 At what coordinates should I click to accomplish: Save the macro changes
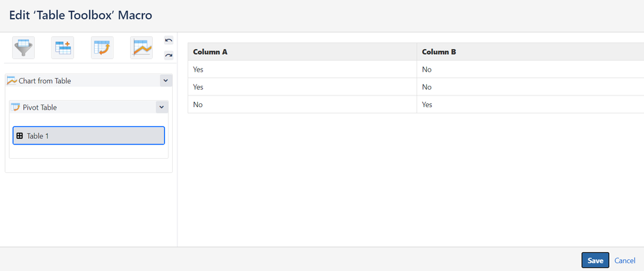[x=595, y=260]
